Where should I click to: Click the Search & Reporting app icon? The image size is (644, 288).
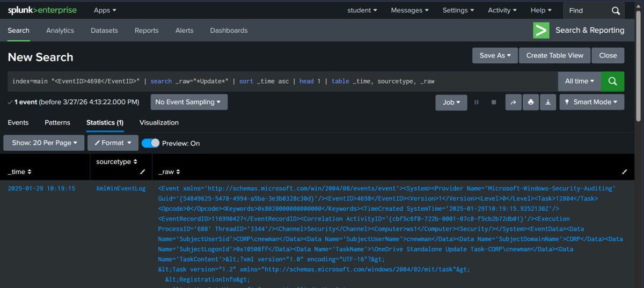pyautogui.click(x=541, y=31)
